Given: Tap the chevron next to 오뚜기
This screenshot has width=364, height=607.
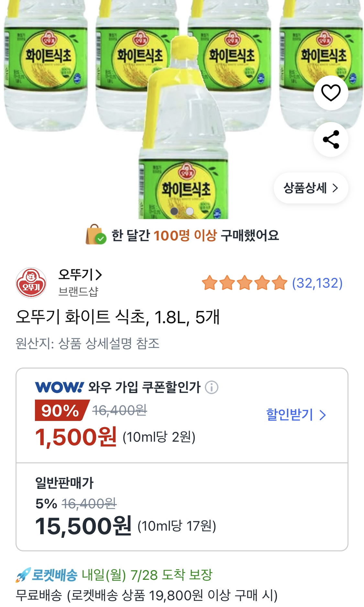Looking at the screenshot, I should [x=99, y=275].
